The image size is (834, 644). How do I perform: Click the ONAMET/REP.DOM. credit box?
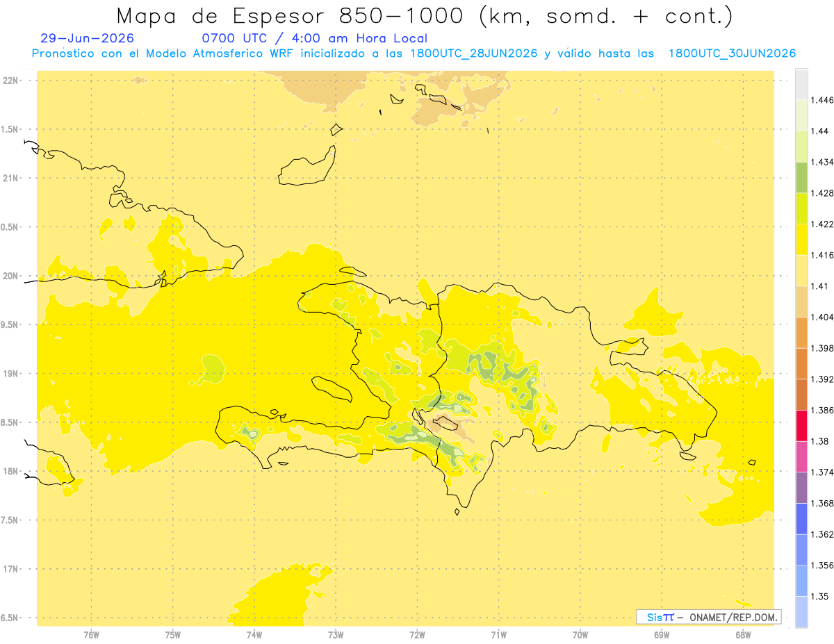tap(708, 617)
